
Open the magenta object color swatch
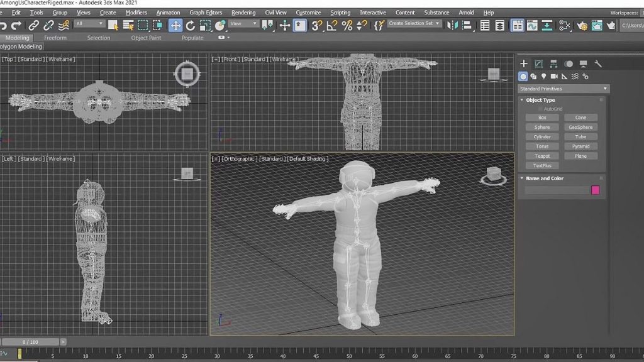pyautogui.click(x=595, y=190)
